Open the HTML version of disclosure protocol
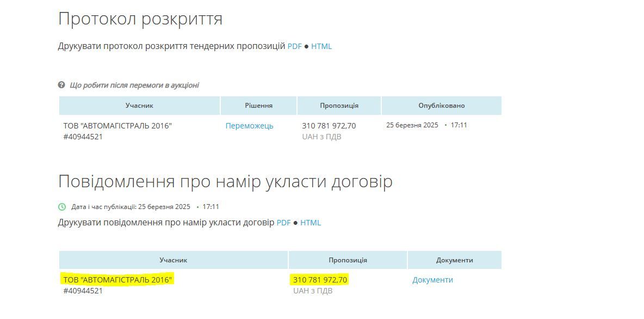 (x=321, y=46)
